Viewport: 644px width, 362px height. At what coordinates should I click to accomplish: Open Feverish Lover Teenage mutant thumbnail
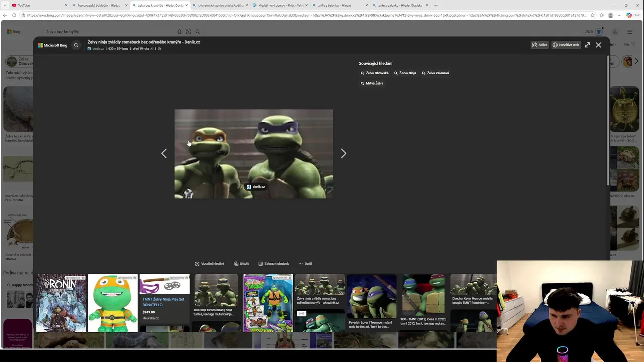(x=372, y=303)
